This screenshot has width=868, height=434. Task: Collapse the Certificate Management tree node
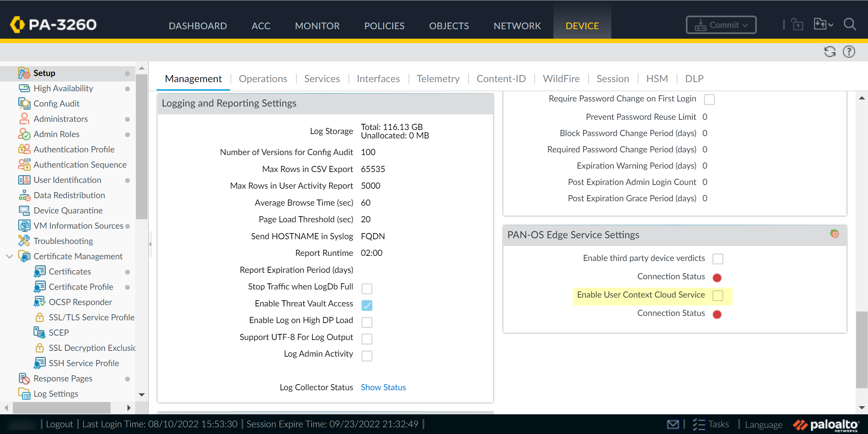click(x=9, y=256)
